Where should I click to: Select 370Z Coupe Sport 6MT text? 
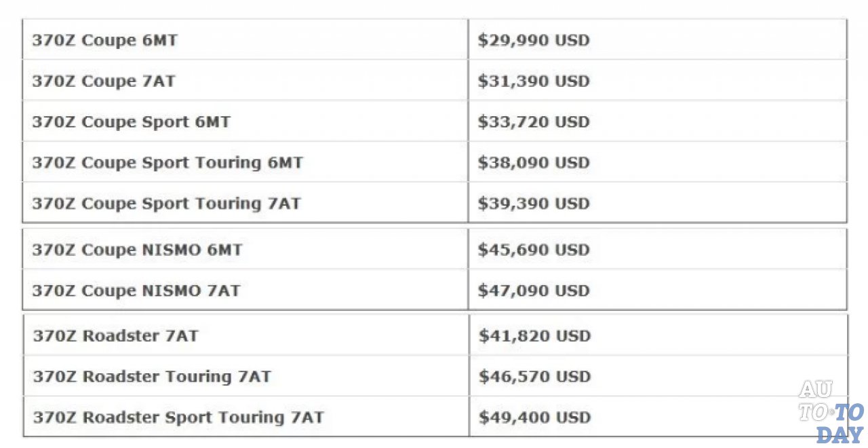131,122
